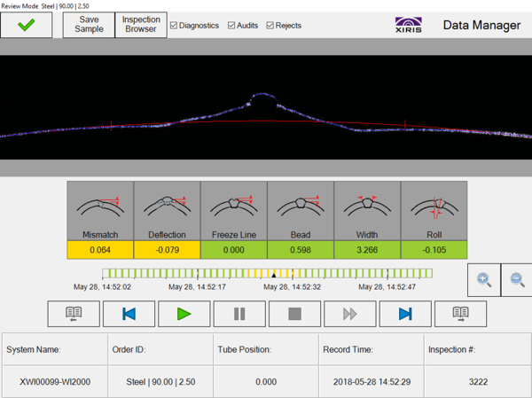532x398 pixels.
Task: Click inspection number 3222
Action: 478,382
